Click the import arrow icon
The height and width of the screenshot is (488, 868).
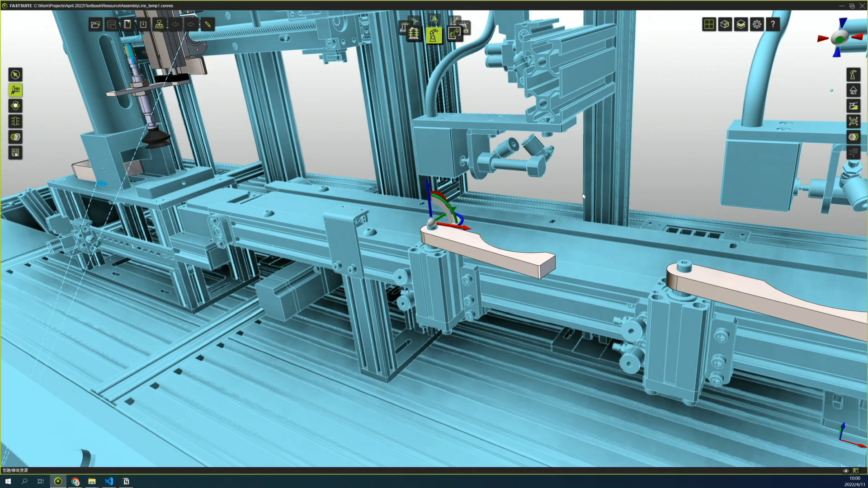[x=143, y=24]
